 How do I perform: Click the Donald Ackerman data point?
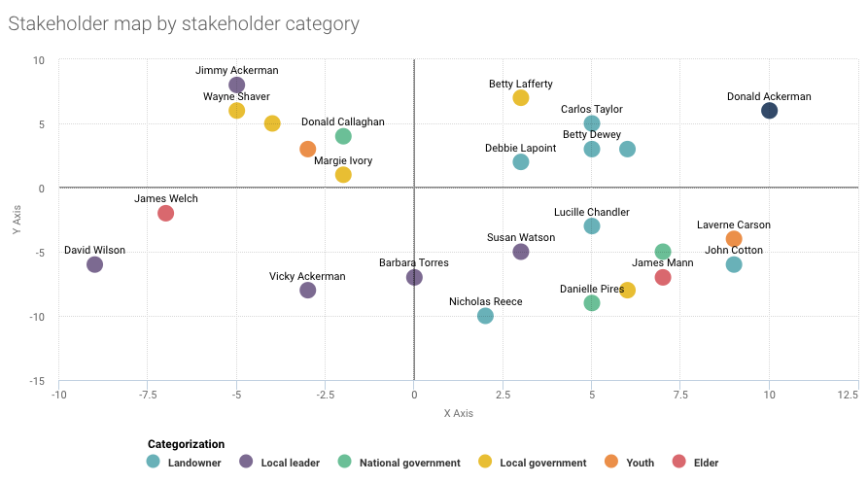769,111
